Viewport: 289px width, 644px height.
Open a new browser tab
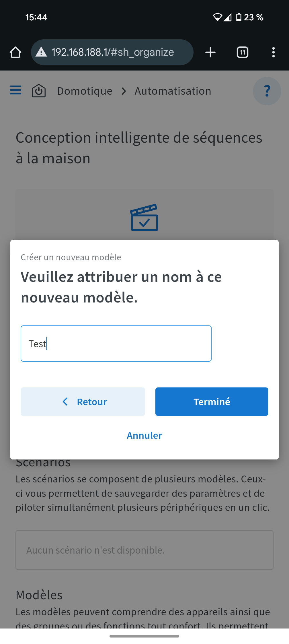(210, 53)
